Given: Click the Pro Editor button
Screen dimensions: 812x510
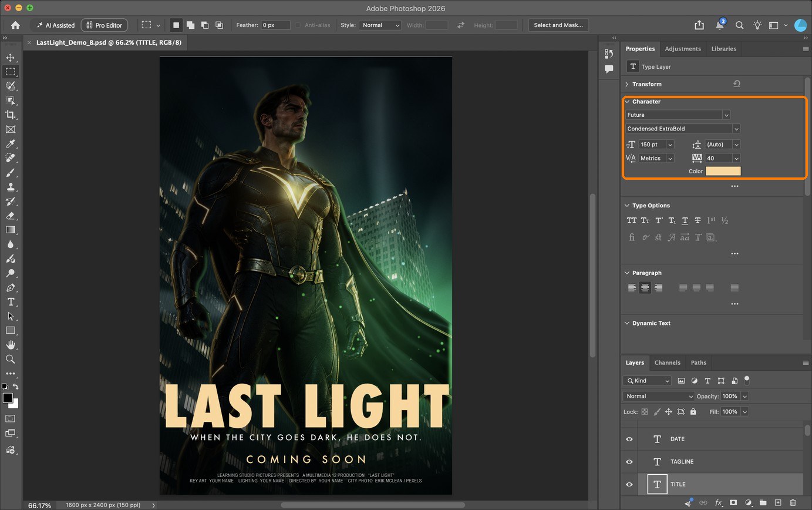Looking at the screenshot, I should tap(105, 25).
